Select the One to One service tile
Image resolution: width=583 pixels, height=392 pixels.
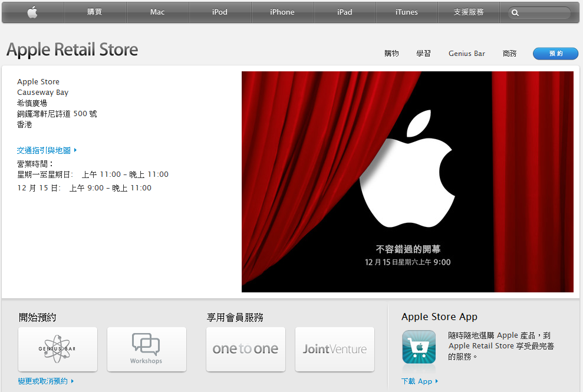(245, 349)
